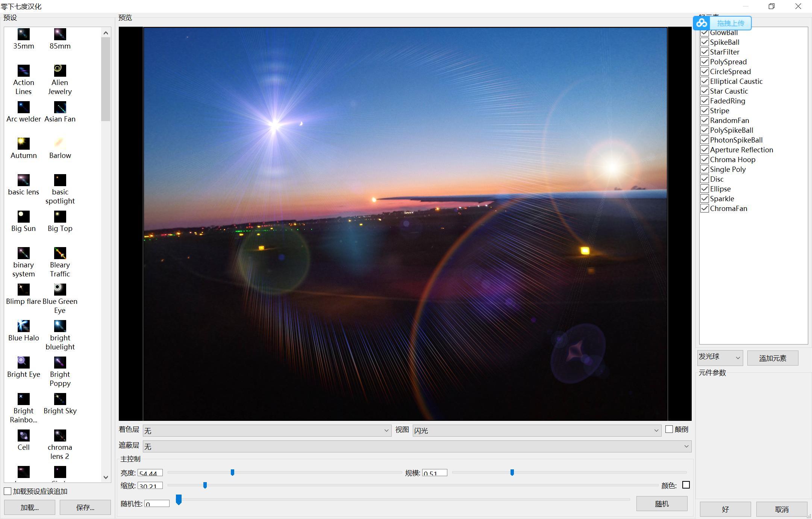Select Chroma Hoop in elements list

coord(732,159)
